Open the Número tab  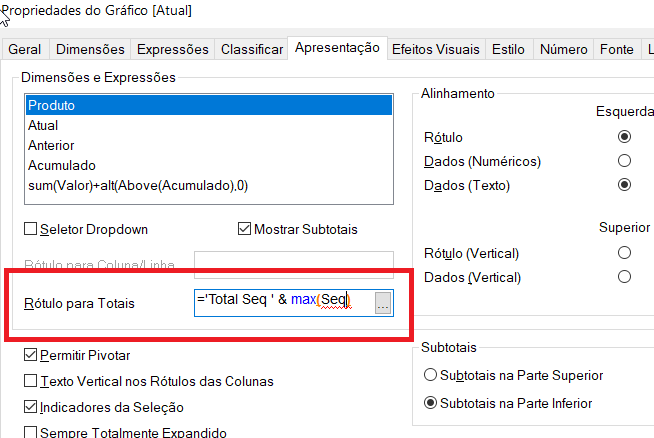tap(563, 49)
